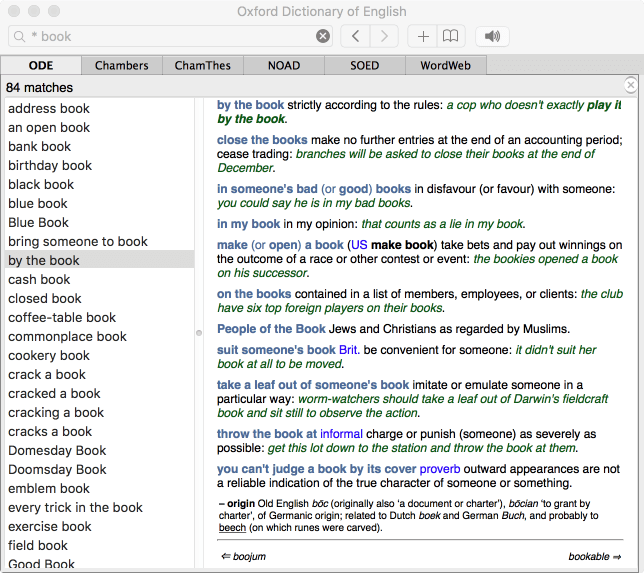Choose 'closed book' in list

coord(99,298)
